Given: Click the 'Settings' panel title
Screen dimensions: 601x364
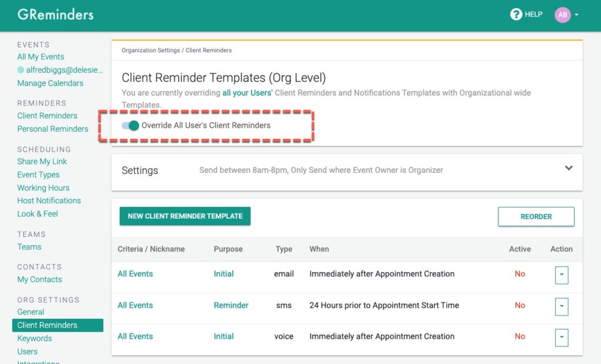Looking at the screenshot, I should [x=140, y=171].
